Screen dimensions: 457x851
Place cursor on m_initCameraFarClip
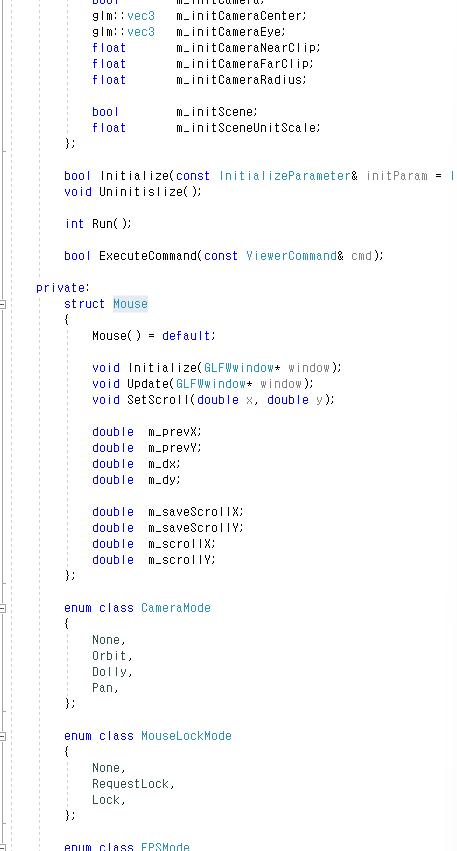[243, 63]
